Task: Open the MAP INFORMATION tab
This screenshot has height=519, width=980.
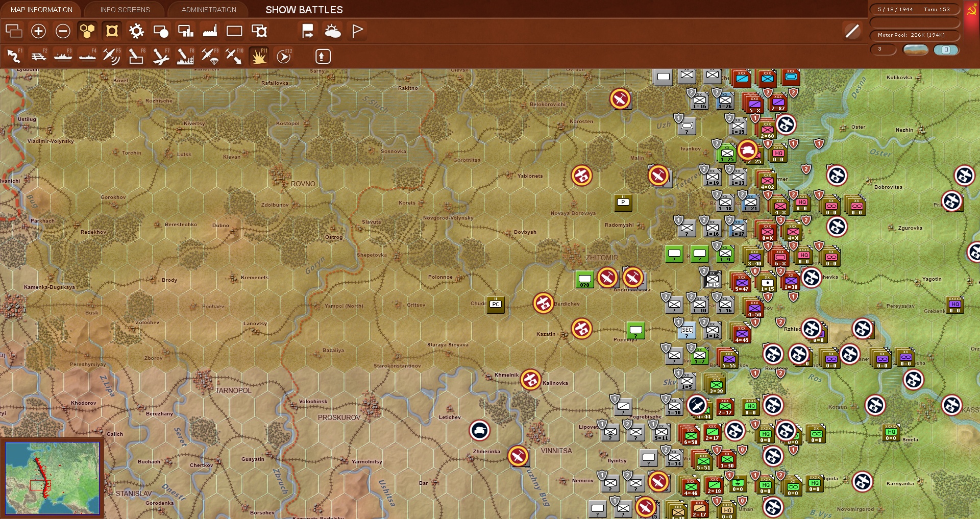Action: (41, 10)
